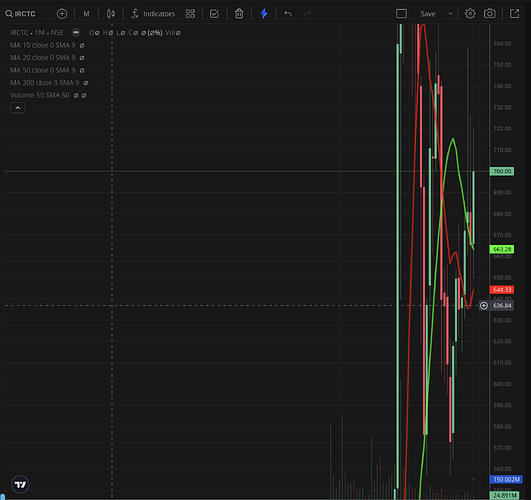The width and height of the screenshot is (531, 500).
Task: Take a chart snapshot with camera icon
Action: (490, 14)
